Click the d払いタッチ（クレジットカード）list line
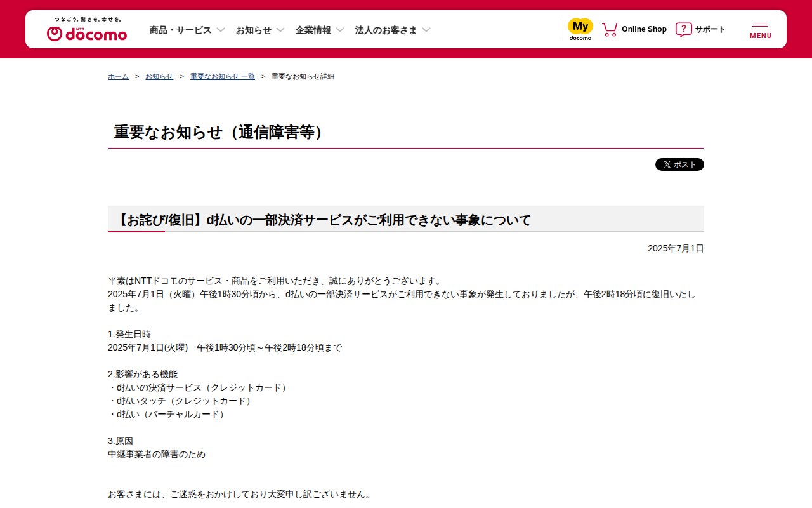This screenshot has height=508, width=812. 181,401
